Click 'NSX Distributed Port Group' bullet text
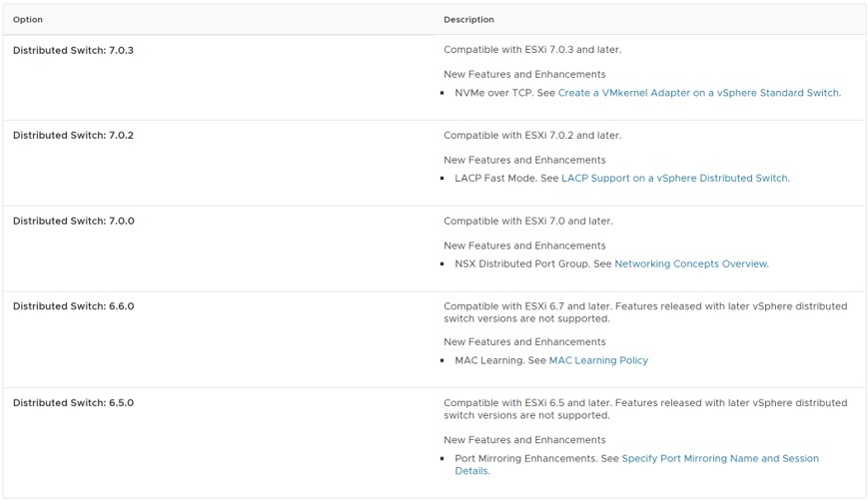Image resolution: width=868 pixels, height=501 pixels. tap(521, 263)
